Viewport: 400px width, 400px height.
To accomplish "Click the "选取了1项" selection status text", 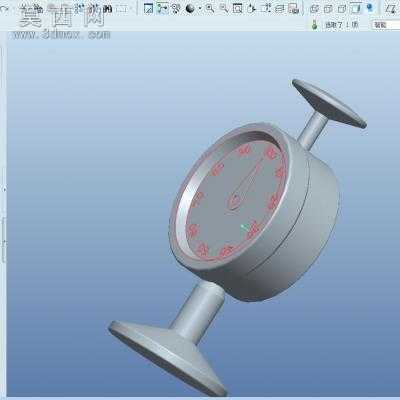I will [342, 25].
